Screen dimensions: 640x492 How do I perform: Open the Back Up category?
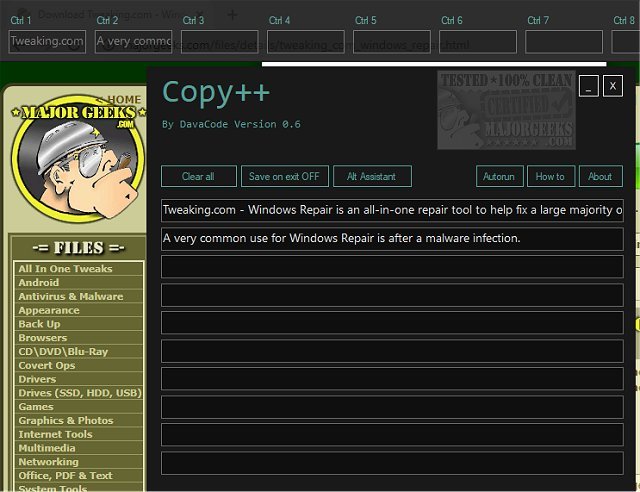tap(78, 324)
